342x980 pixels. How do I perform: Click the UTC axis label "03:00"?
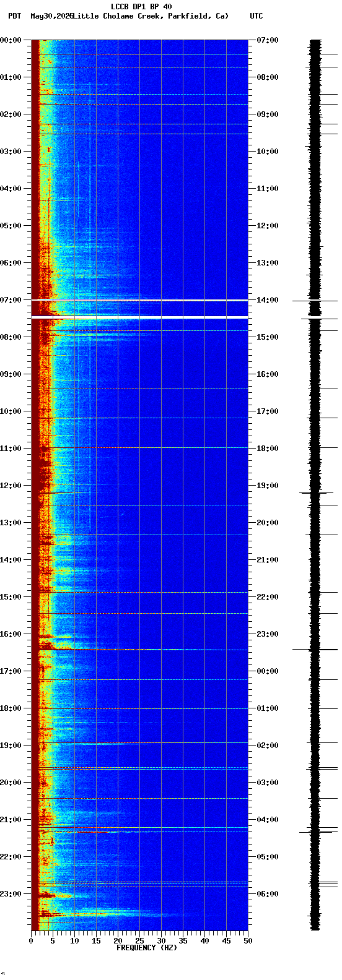pyautogui.click(x=268, y=783)
